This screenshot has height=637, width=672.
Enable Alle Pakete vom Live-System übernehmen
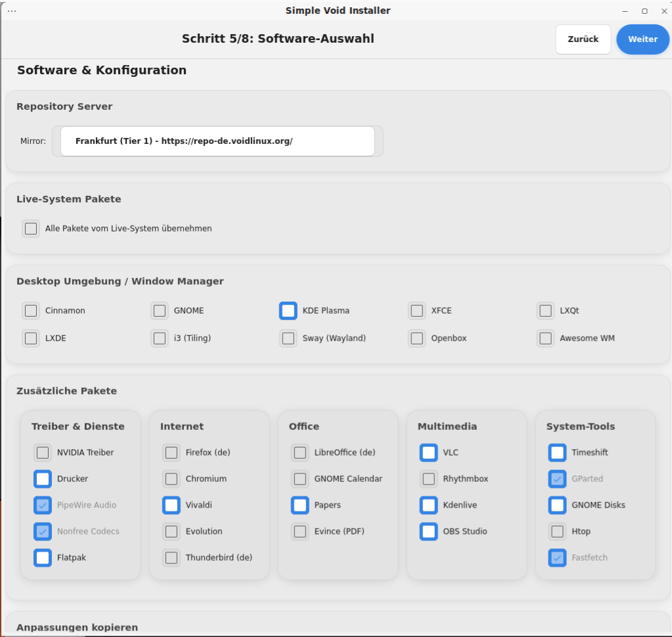point(31,229)
